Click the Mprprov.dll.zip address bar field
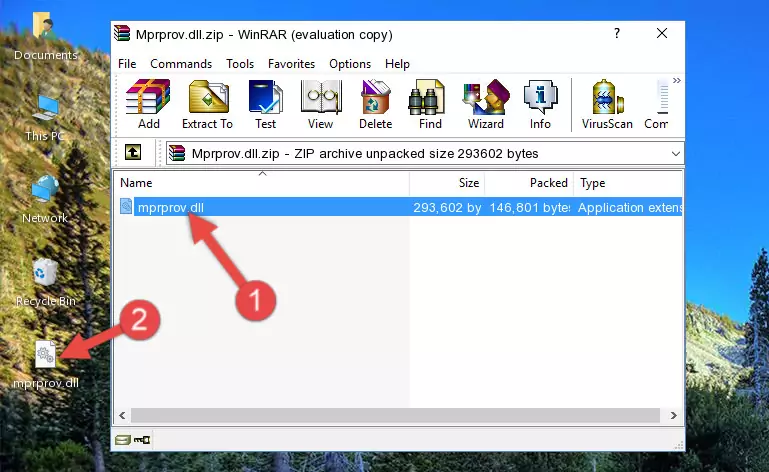 (425, 154)
